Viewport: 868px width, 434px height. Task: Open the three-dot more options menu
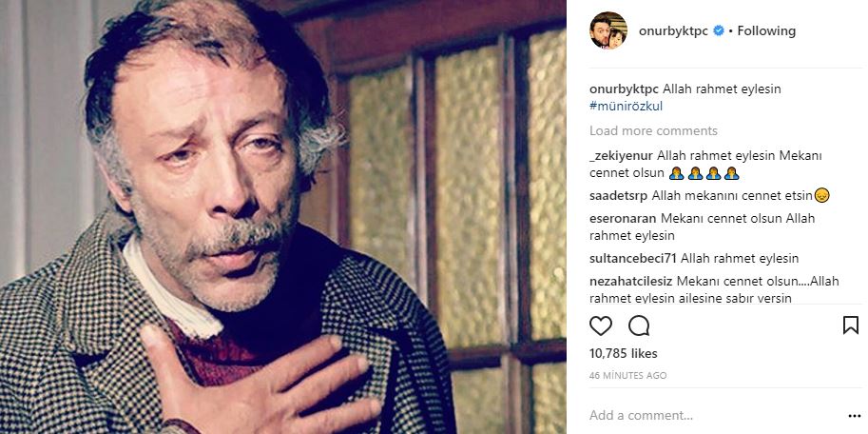coord(853,415)
